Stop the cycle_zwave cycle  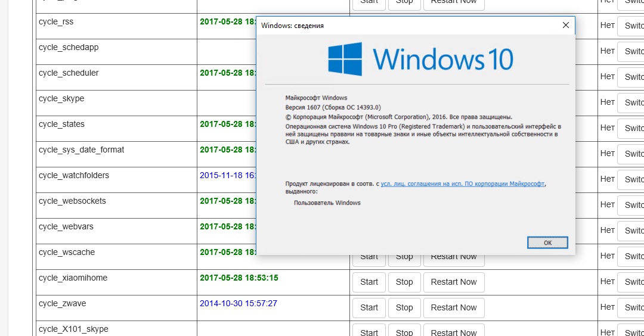click(404, 307)
